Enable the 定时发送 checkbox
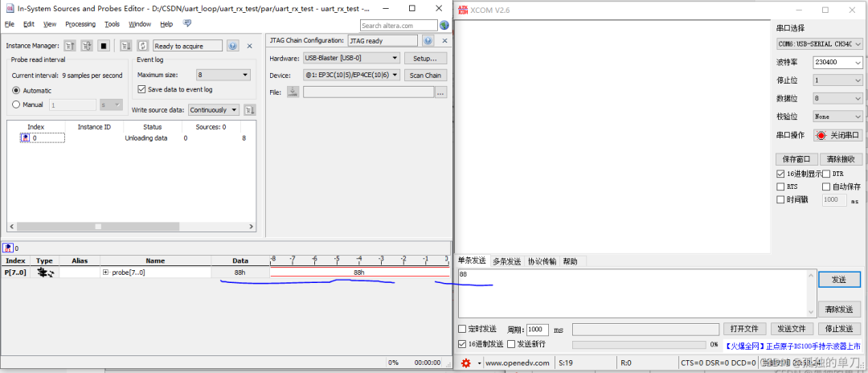Viewport: 868px width, 373px height. [462, 330]
